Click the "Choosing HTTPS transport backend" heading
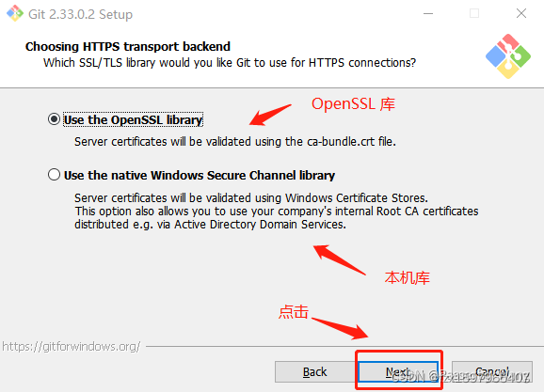 (128, 46)
